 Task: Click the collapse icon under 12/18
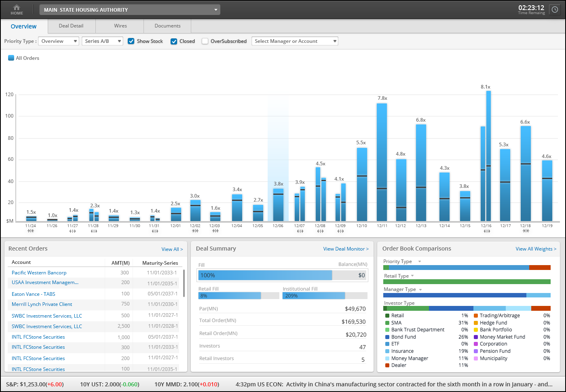[x=526, y=231]
